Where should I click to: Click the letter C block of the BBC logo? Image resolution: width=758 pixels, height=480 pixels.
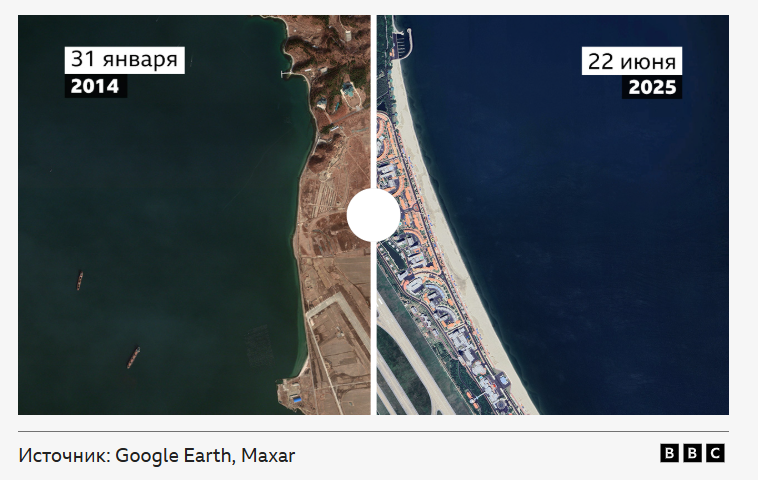tap(715, 453)
